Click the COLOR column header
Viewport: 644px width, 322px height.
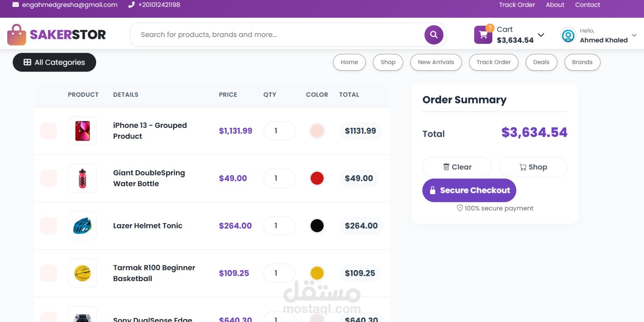pos(317,94)
